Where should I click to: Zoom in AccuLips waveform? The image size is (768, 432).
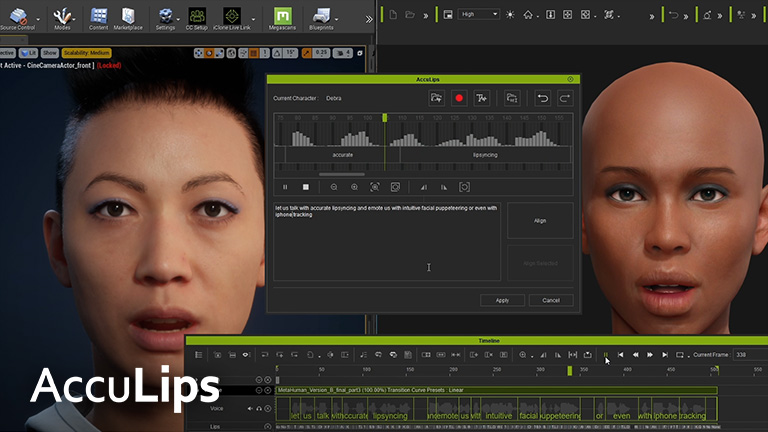tap(354, 187)
